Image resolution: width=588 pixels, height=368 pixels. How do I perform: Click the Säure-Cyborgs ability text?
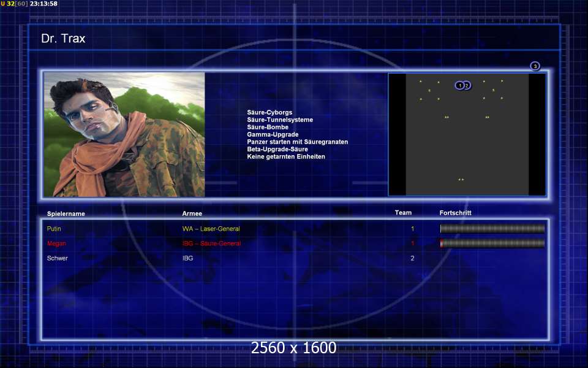click(269, 113)
